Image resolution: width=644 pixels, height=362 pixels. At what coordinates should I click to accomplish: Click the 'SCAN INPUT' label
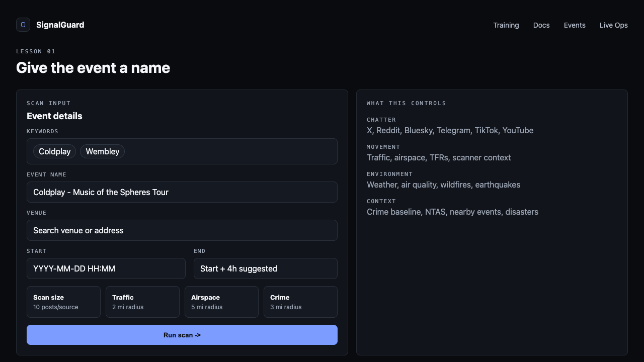[x=49, y=103]
